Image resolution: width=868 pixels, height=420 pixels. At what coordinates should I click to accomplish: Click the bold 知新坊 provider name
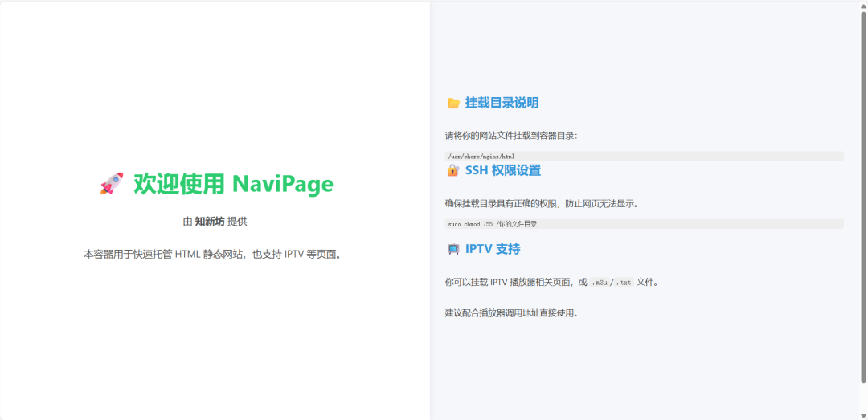click(x=210, y=222)
